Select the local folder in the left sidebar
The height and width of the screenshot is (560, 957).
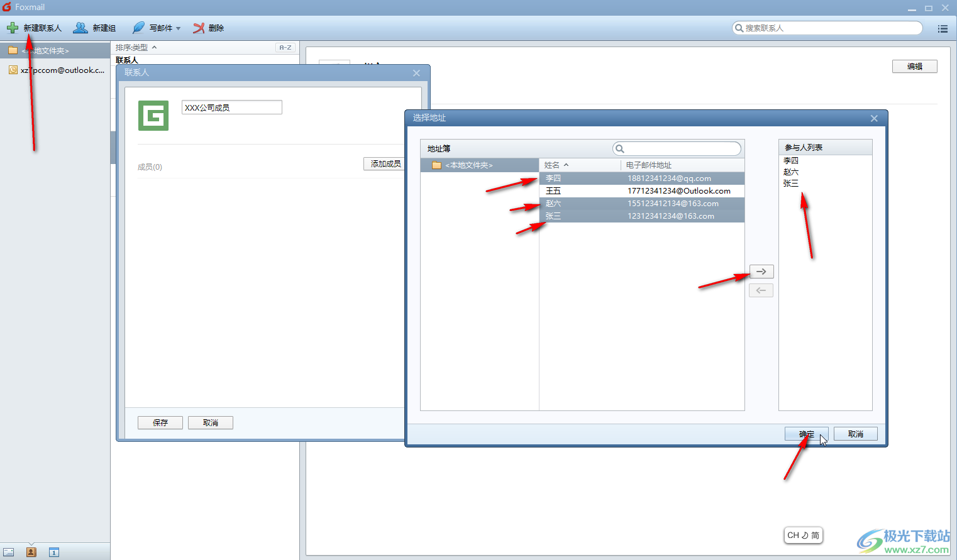point(55,50)
